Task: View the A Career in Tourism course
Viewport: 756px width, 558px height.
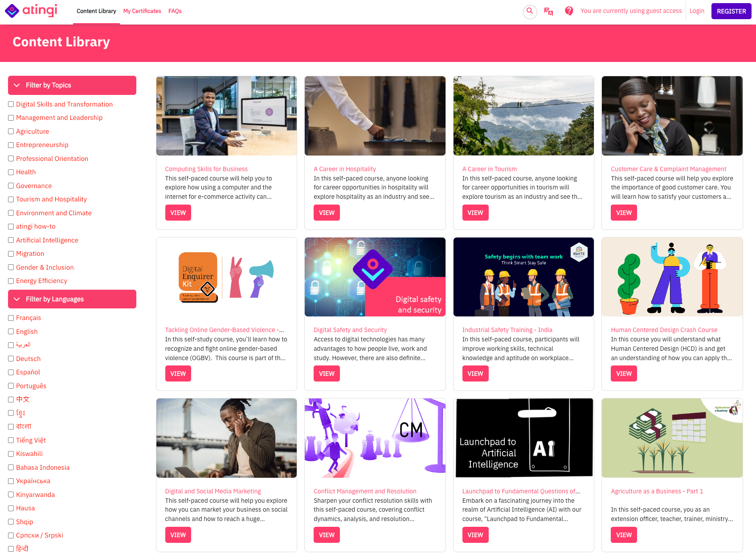Action: point(475,213)
